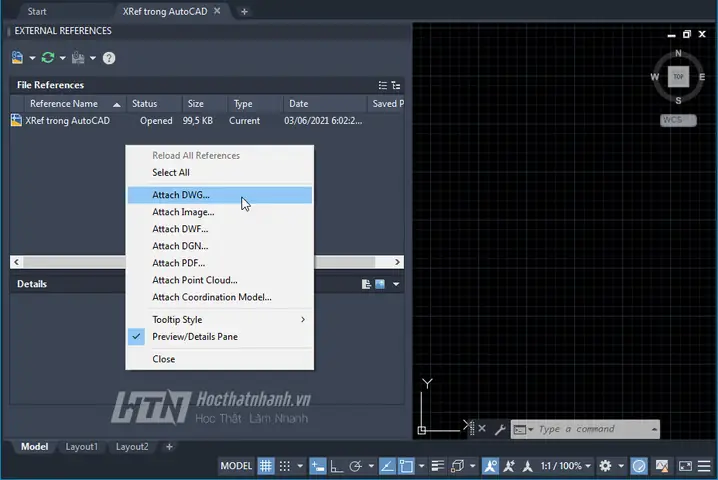
Task: Choose Attach DGN... in context menu
Action: (x=220, y=246)
